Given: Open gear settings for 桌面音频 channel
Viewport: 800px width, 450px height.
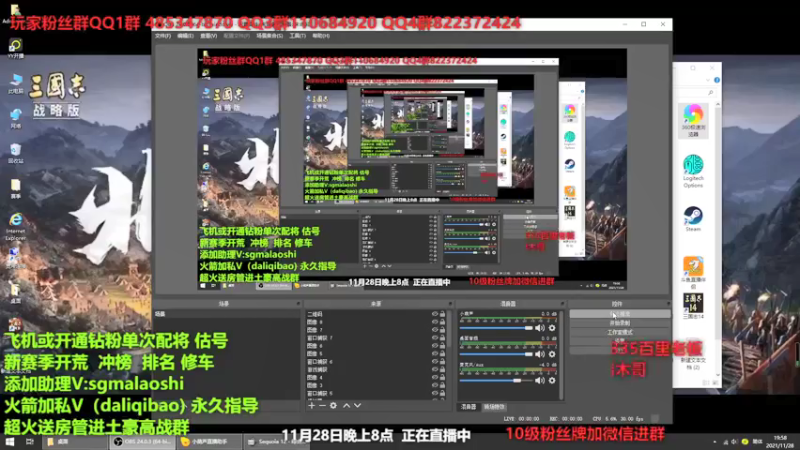Looking at the screenshot, I should pos(552,354).
